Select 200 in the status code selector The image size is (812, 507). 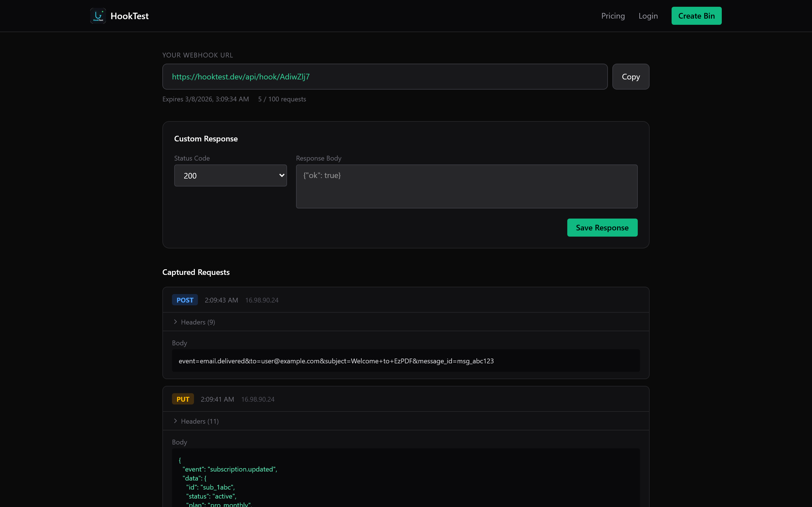pyautogui.click(x=230, y=175)
